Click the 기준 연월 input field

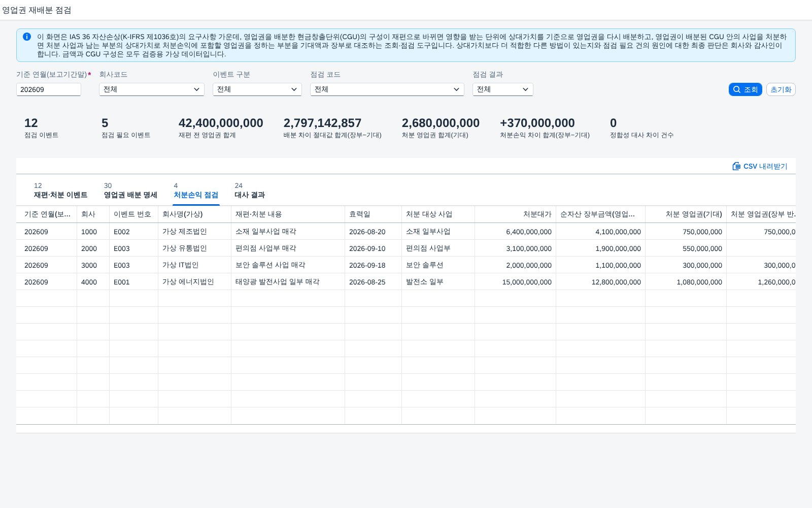[x=49, y=89]
